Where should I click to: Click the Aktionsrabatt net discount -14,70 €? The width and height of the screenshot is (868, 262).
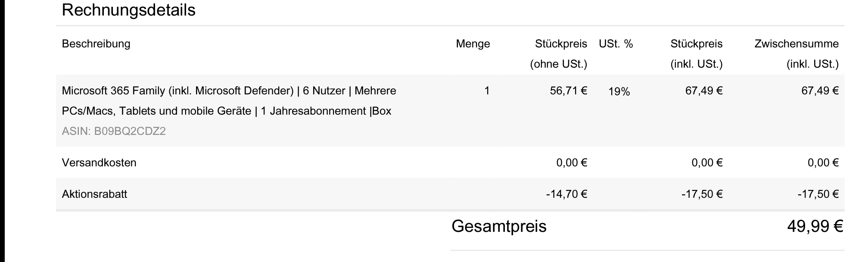(x=566, y=194)
